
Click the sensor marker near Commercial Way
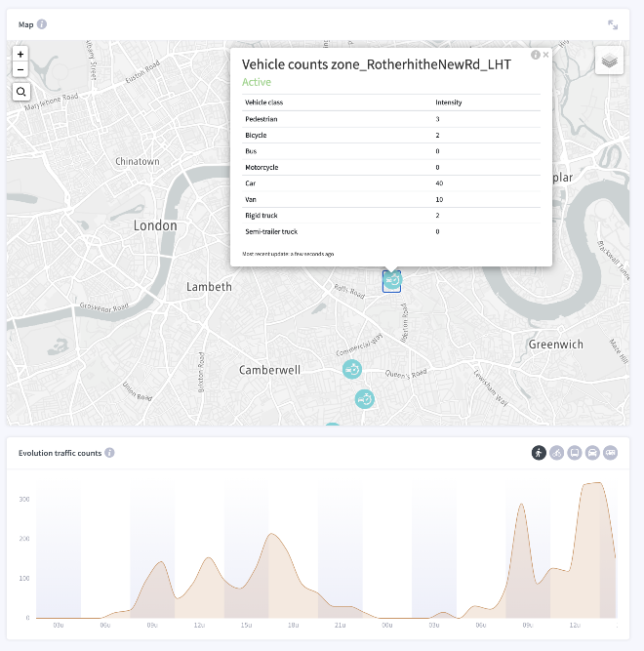click(351, 370)
